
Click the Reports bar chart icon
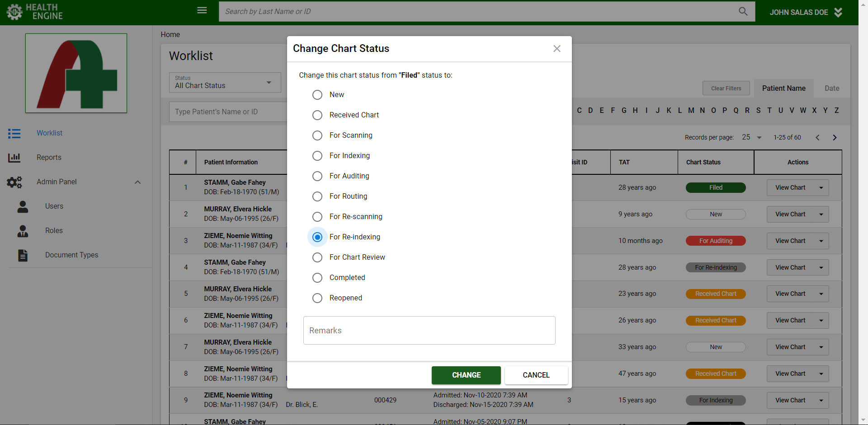tap(14, 158)
